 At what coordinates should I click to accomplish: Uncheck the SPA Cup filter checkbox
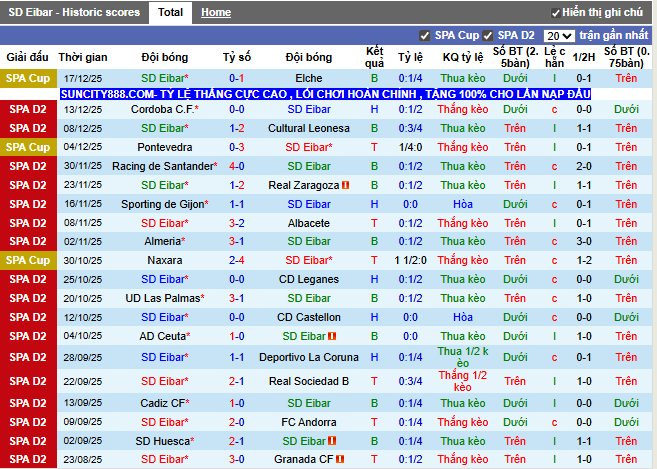click(424, 36)
